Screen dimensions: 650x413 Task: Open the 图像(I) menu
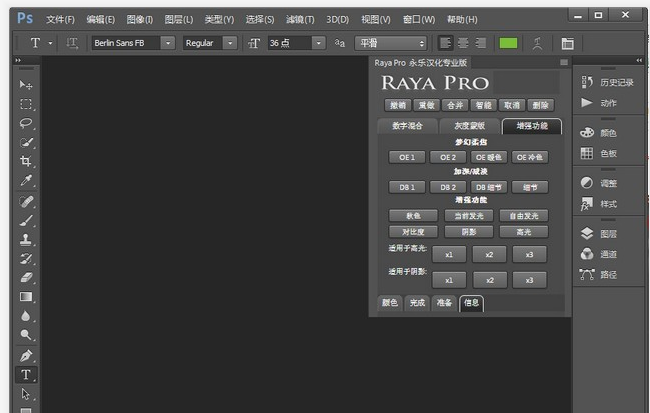[140, 19]
